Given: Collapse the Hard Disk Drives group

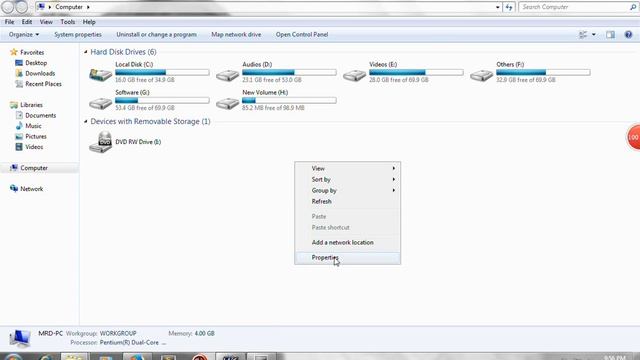Looking at the screenshot, I should coord(86,52).
